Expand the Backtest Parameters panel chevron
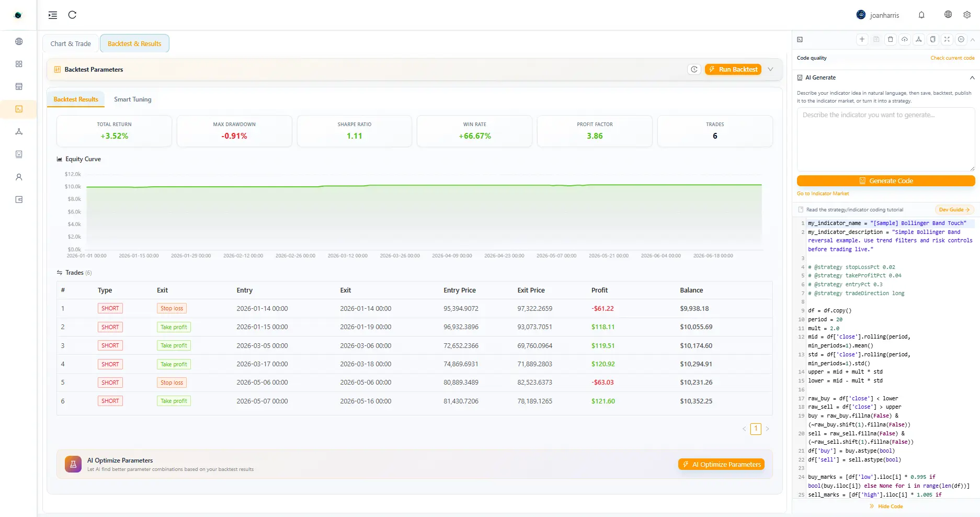This screenshot has width=980, height=517. coord(770,69)
